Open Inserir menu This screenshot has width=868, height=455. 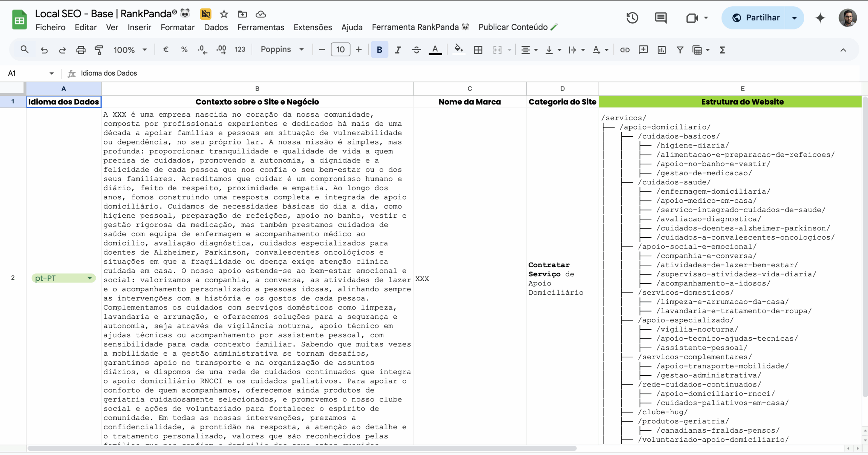[139, 27]
